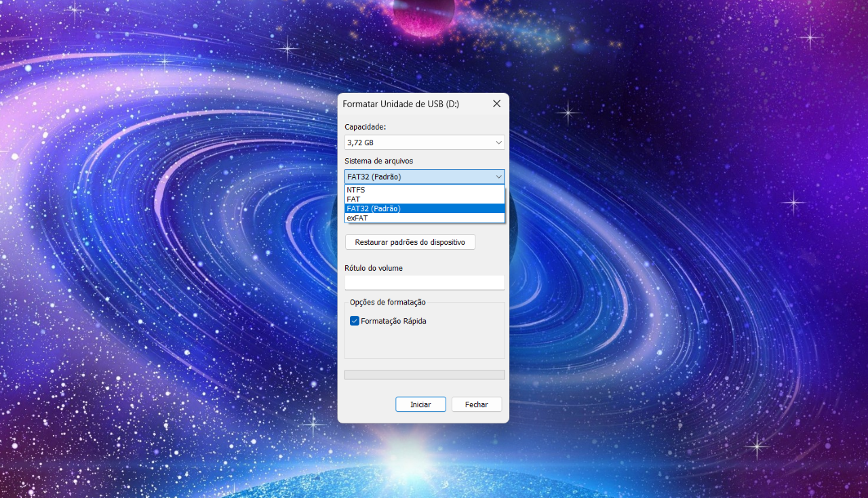Click the Opções de formatação group heading
Viewport: 868px width, 498px height.
coord(387,302)
